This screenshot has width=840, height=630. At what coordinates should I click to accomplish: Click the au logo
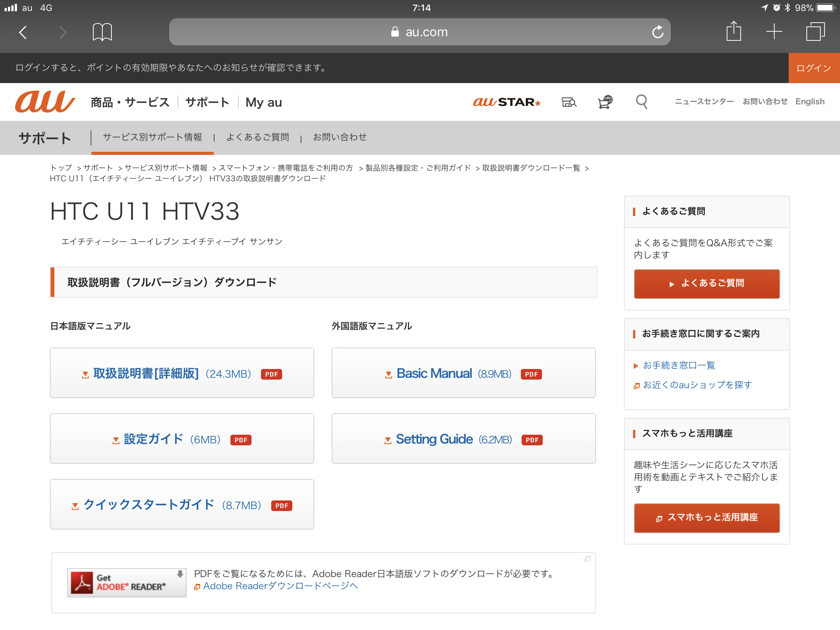click(x=45, y=102)
